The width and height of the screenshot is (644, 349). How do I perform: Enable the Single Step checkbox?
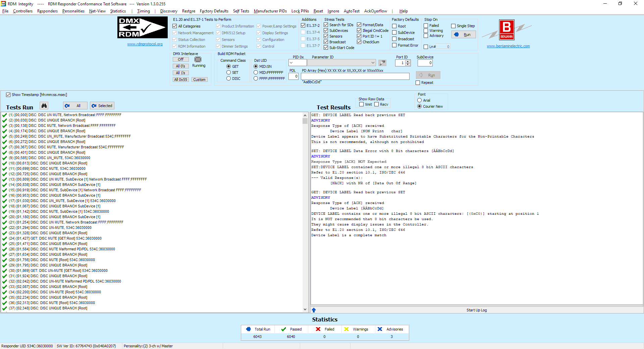(453, 26)
